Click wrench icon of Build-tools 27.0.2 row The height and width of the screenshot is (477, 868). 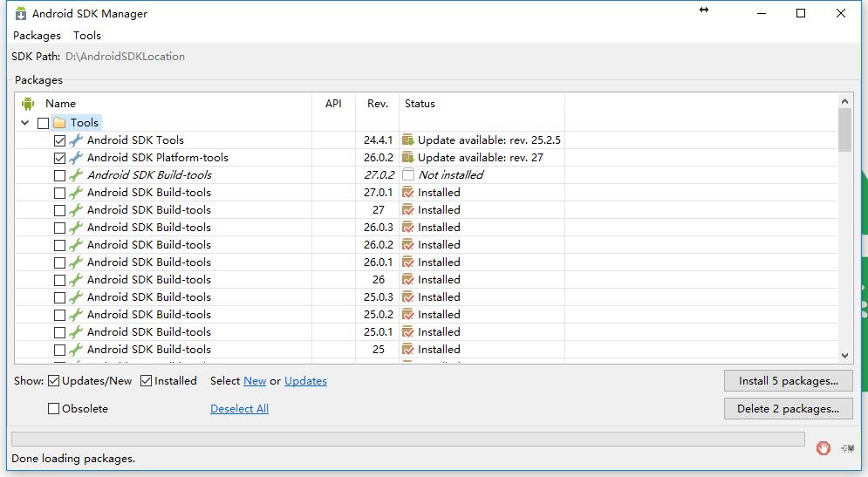click(x=76, y=175)
